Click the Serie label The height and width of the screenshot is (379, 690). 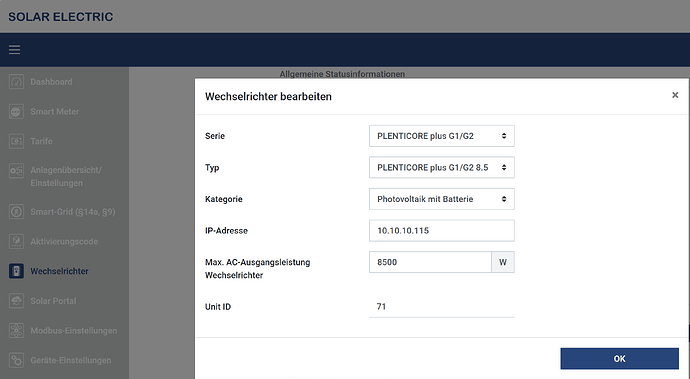point(215,136)
